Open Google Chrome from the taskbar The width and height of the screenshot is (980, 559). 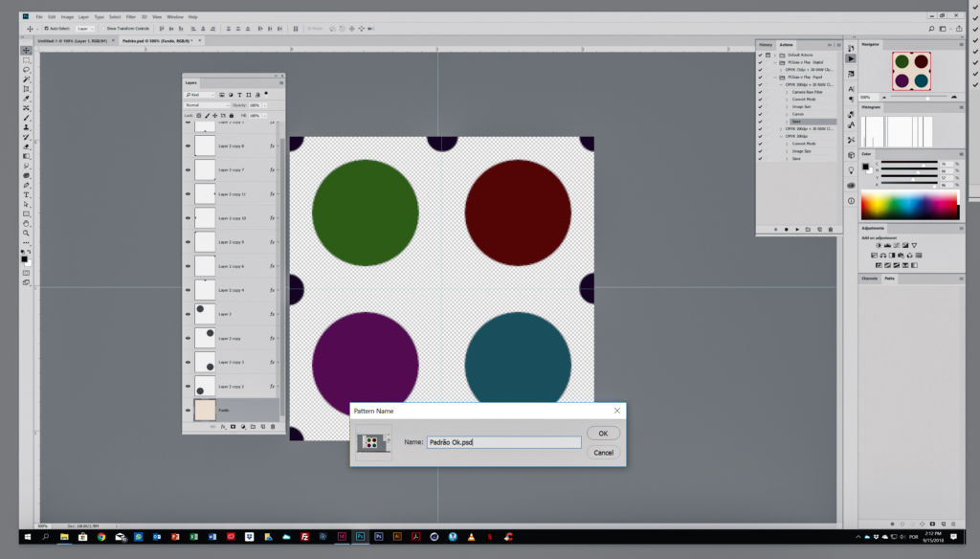tap(101, 536)
